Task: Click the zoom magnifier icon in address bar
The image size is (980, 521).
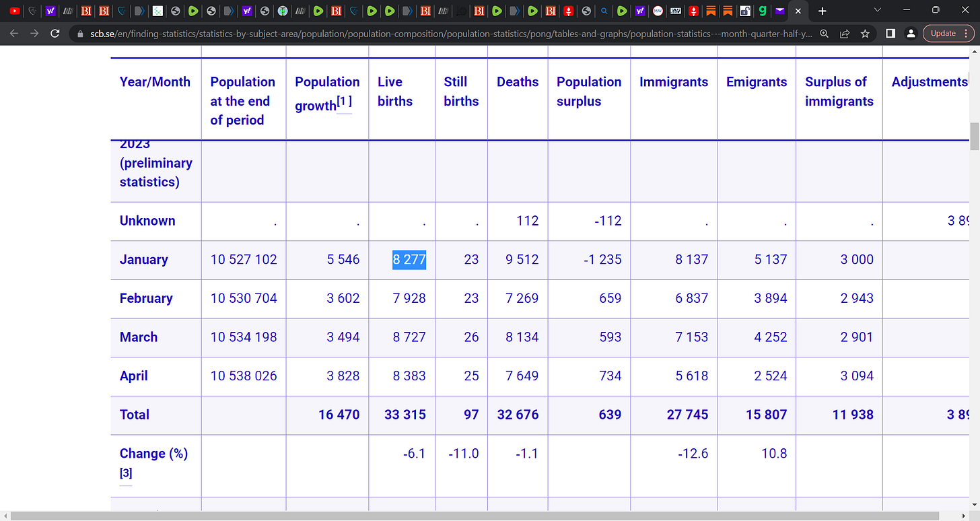Action: (824, 33)
